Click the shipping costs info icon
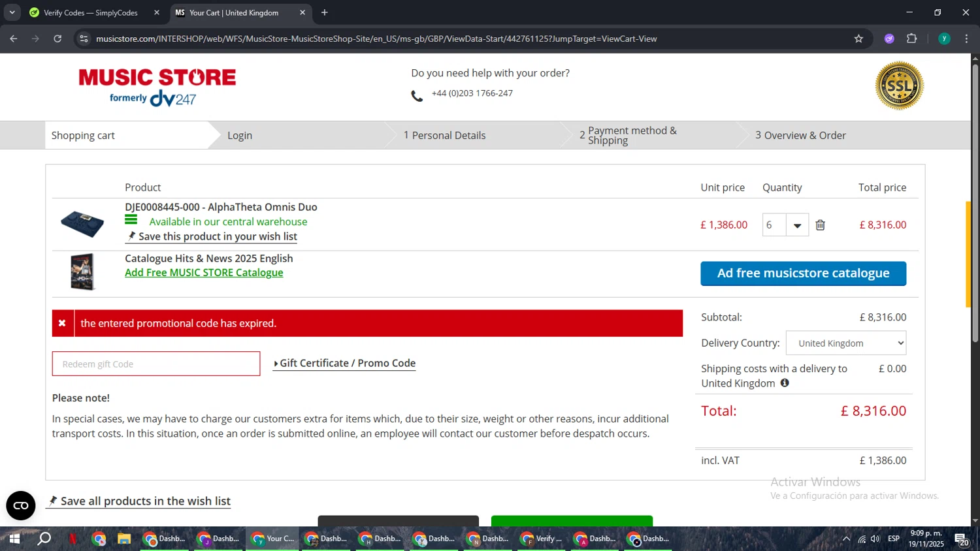The width and height of the screenshot is (980, 551). pyautogui.click(x=785, y=383)
